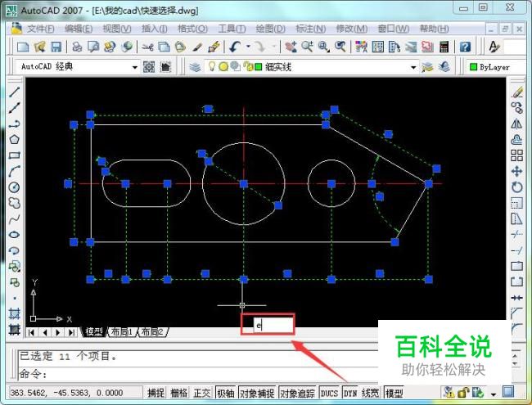Open the undo history dropdown arrow
The width and height of the screenshot is (532, 405).
tap(248, 47)
